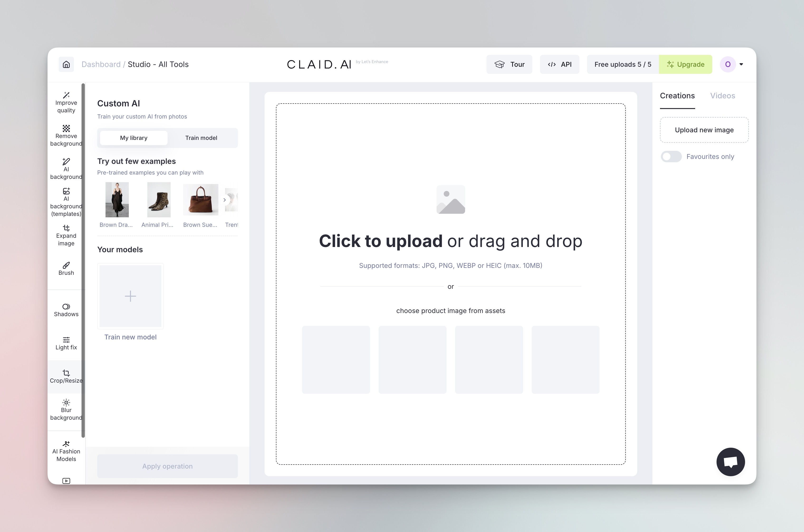Switch to Train model tab
Viewport: 804px width, 532px height.
(x=201, y=138)
